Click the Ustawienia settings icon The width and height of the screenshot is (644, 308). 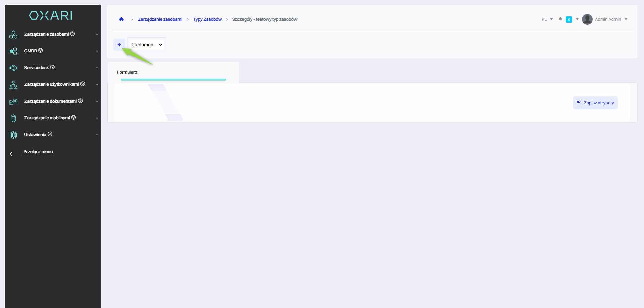13,135
